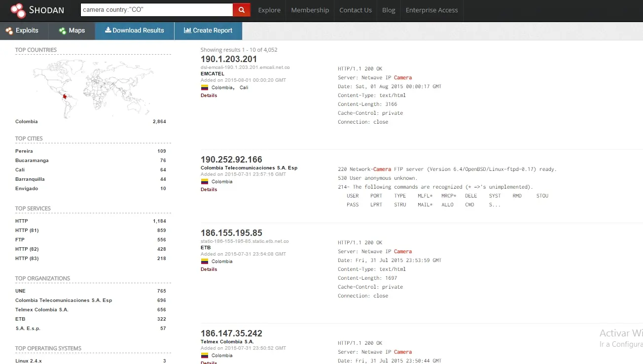643x364 pixels.
Task: Click the Shodan logo icon
Action: click(18, 9)
